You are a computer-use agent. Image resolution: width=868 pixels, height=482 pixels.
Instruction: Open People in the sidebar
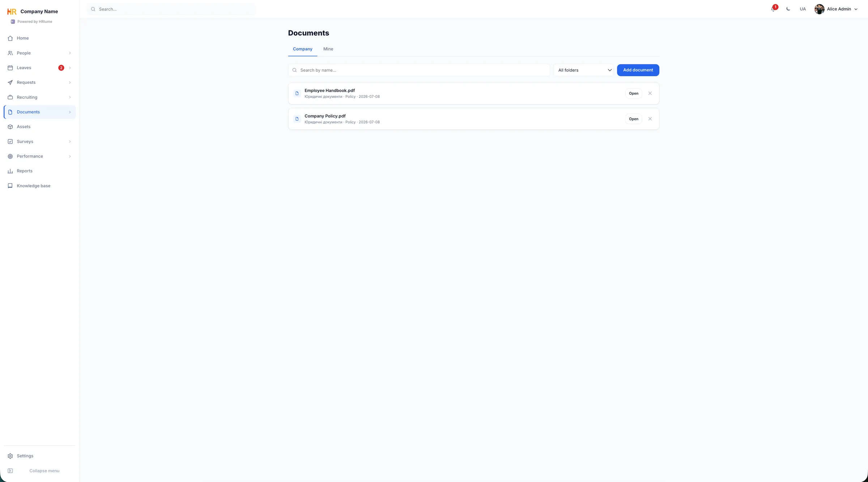point(39,53)
